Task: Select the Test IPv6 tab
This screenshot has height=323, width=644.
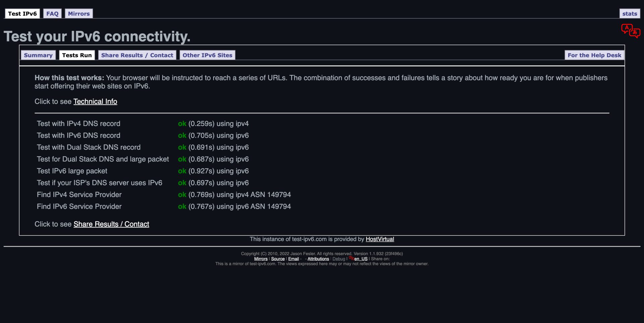Action: (22, 13)
